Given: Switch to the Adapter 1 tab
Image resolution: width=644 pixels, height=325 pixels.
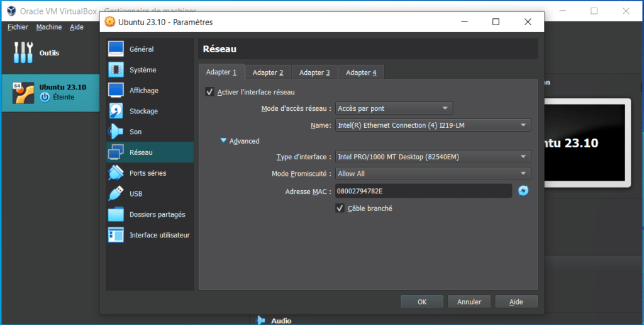Looking at the screenshot, I should pos(221,72).
